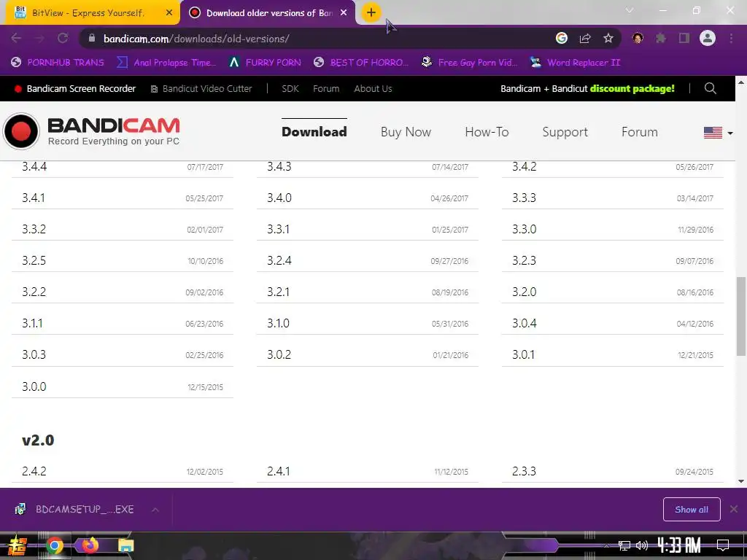Open the Download menu item

tap(314, 132)
